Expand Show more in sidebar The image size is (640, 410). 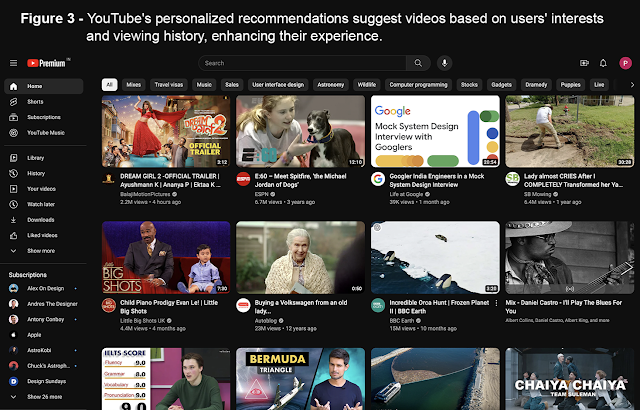click(x=44, y=251)
